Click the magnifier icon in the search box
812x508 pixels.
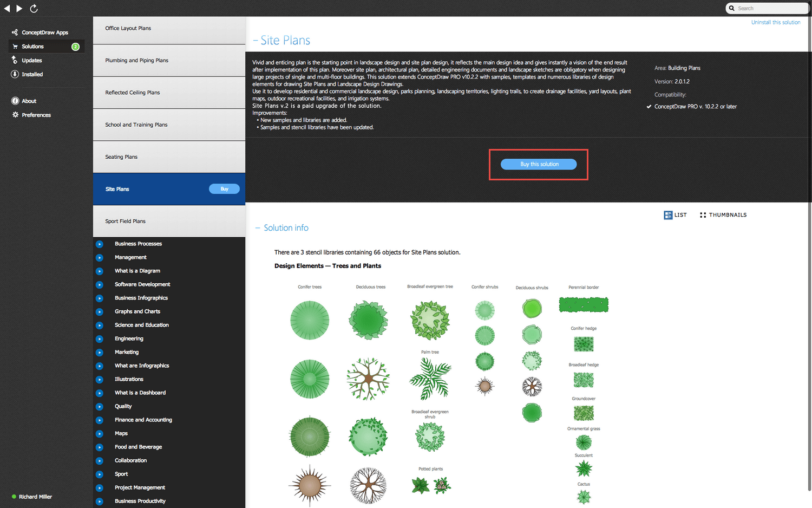pyautogui.click(x=732, y=8)
